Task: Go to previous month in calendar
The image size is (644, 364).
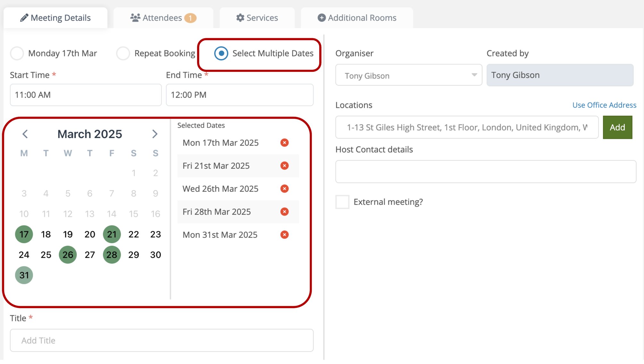Action: point(25,134)
